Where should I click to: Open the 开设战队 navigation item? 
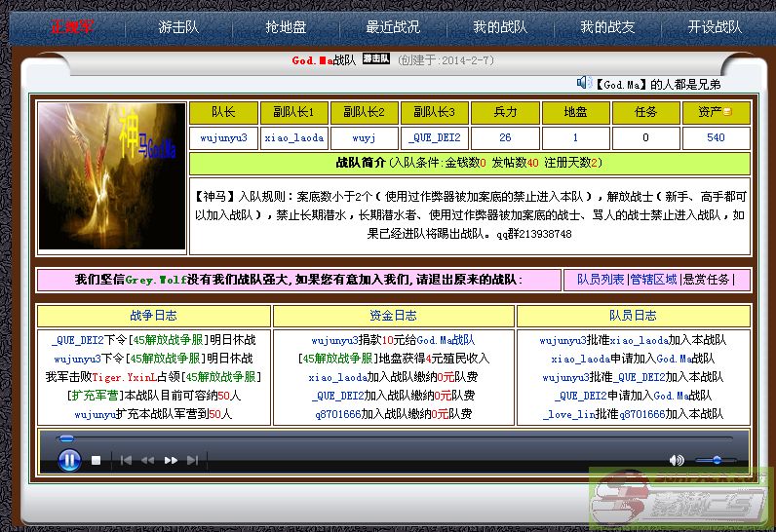(715, 27)
